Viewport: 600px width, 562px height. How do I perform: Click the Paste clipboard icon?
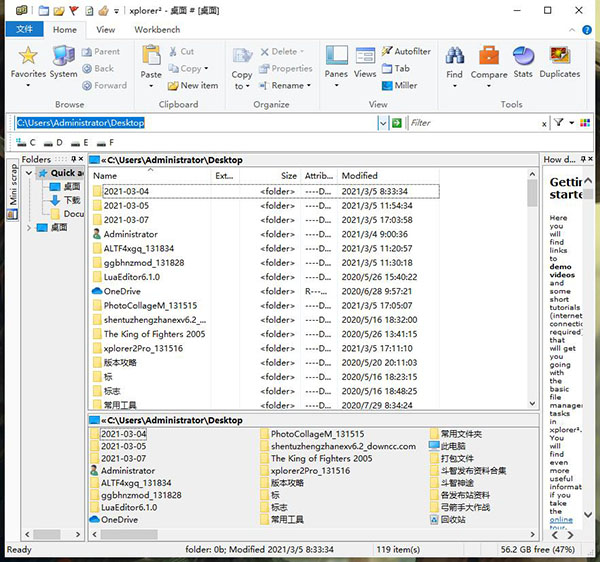(151, 55)
